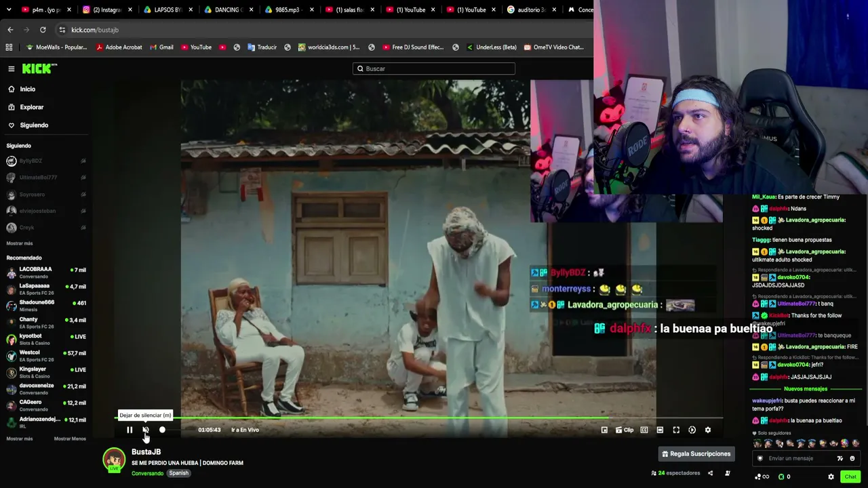Switch player to theater mode
The height and width of the screenshot is (488, 868).
[660, 430]
